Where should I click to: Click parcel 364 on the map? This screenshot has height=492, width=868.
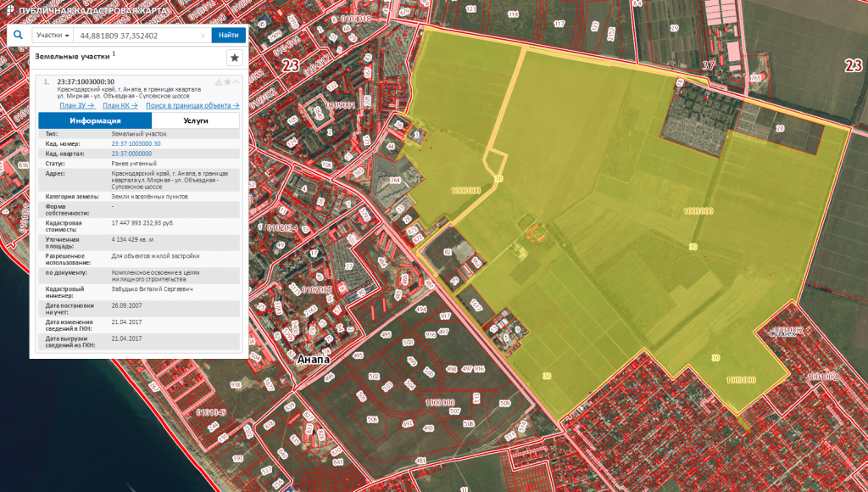coord(395,180)
